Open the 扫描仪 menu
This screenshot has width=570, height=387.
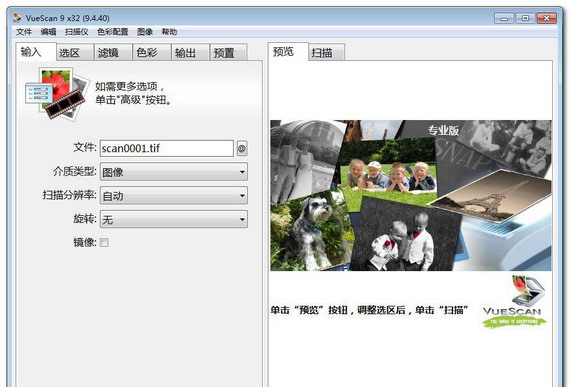pos(77,32)
